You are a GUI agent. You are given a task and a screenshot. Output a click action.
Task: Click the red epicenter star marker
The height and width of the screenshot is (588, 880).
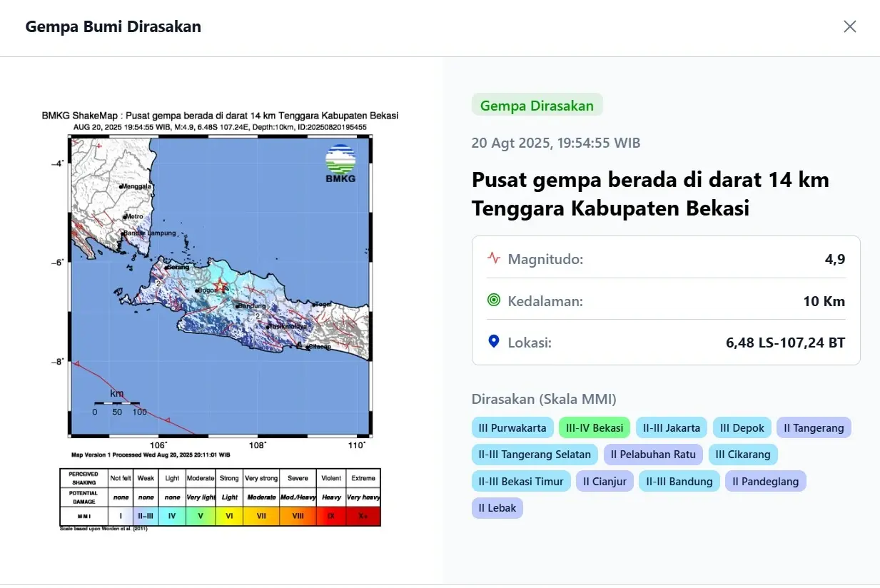[219, 285]
